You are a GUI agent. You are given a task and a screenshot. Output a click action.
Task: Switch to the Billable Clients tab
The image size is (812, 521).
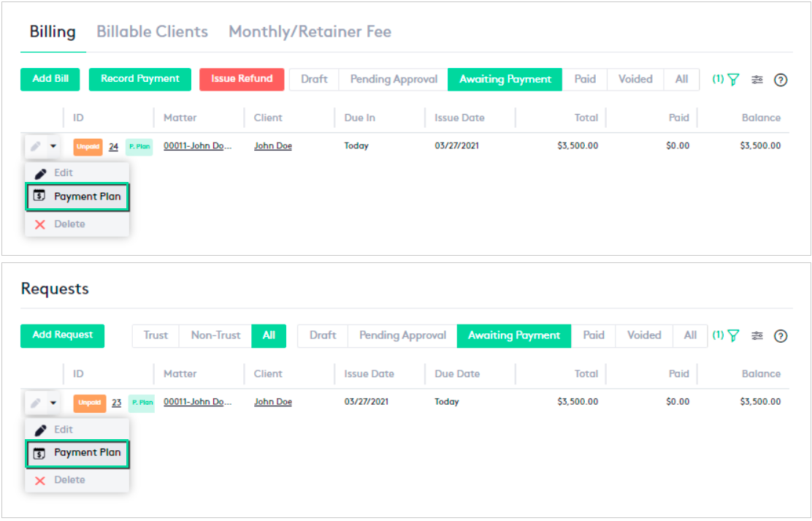(152, 32)
